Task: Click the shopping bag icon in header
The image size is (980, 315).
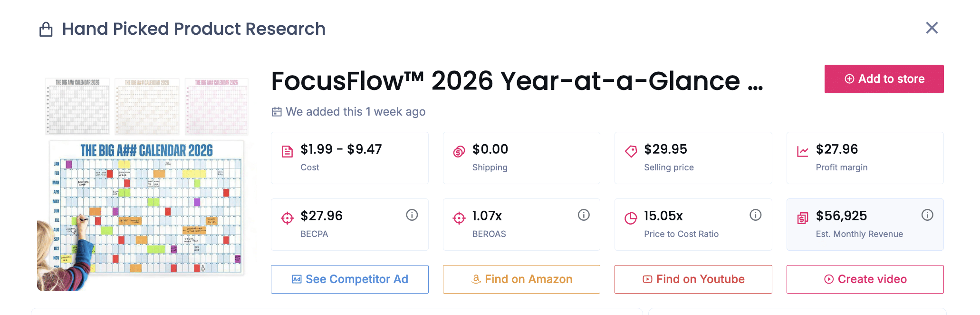Action: 46,30
